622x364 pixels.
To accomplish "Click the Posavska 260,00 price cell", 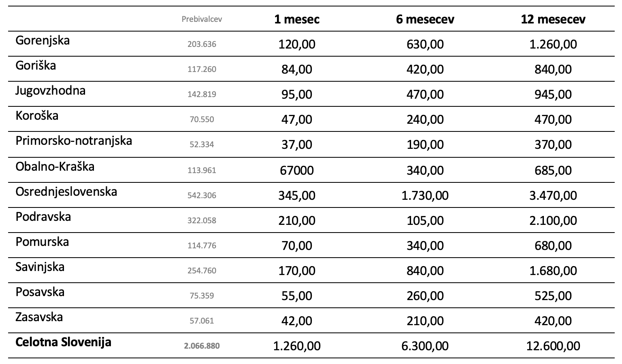I will click(x=425, y=296).
